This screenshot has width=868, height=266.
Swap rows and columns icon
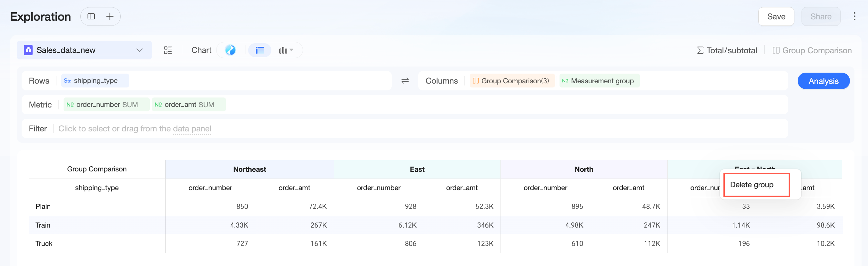[405, 81]
